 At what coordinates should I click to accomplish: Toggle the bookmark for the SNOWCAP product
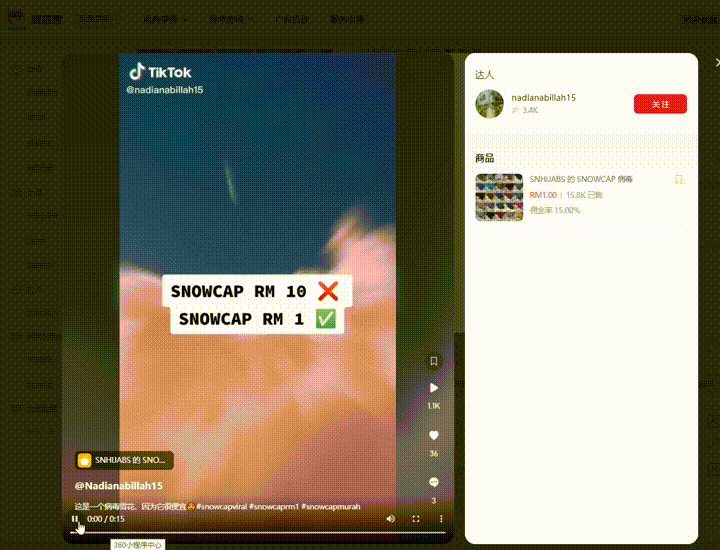point(678,180)
